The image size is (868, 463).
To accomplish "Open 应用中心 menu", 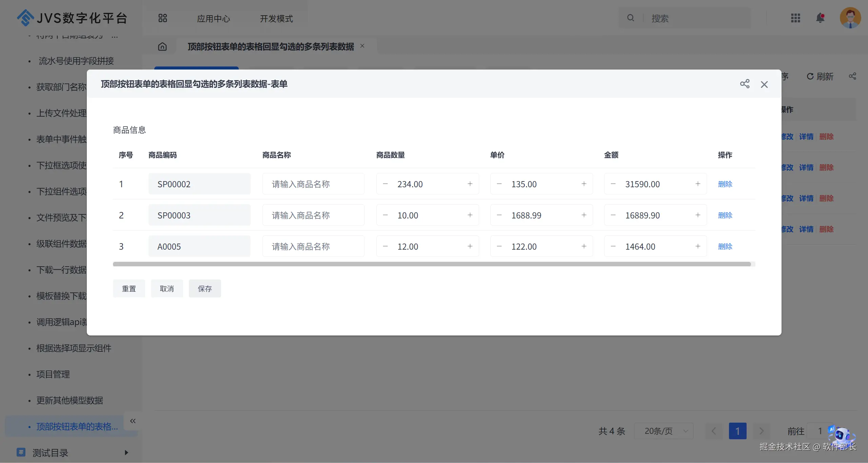I will [213, 19].
